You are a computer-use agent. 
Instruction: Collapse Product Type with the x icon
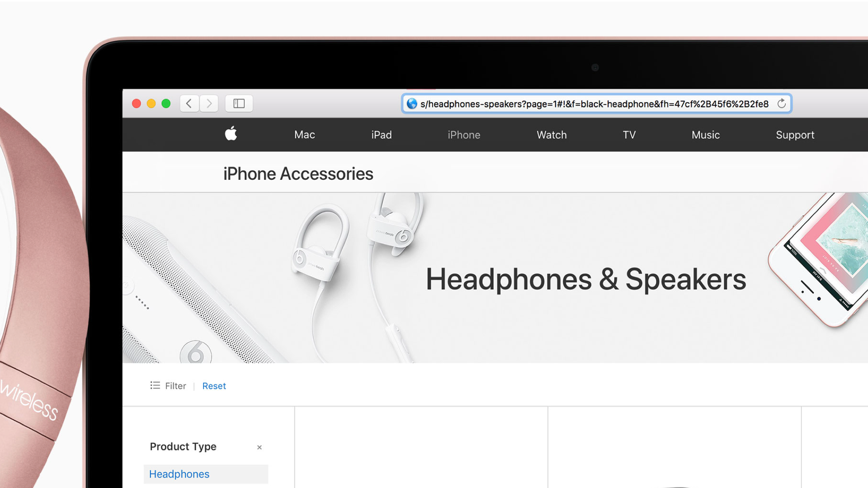point(259,447)
